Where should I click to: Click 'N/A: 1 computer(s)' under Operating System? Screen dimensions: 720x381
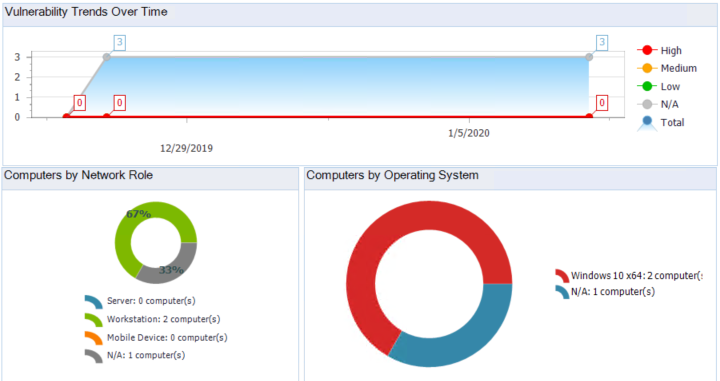613,292
